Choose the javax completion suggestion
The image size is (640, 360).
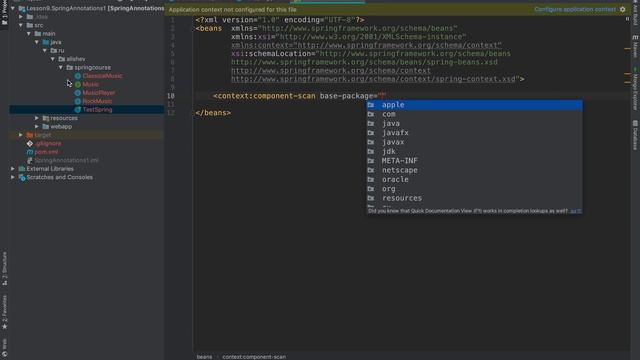point(474,142)
